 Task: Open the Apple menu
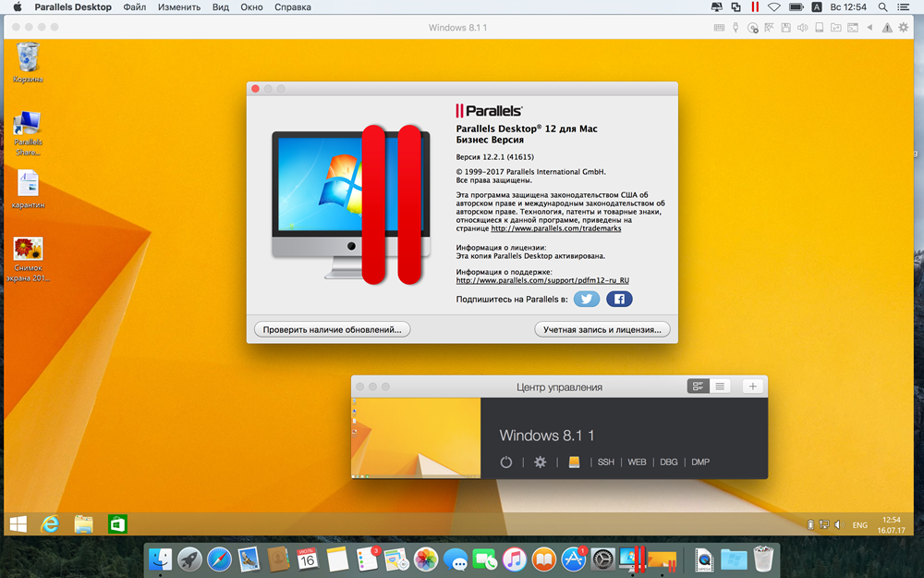pyautogui.click(x=17, y=7)
